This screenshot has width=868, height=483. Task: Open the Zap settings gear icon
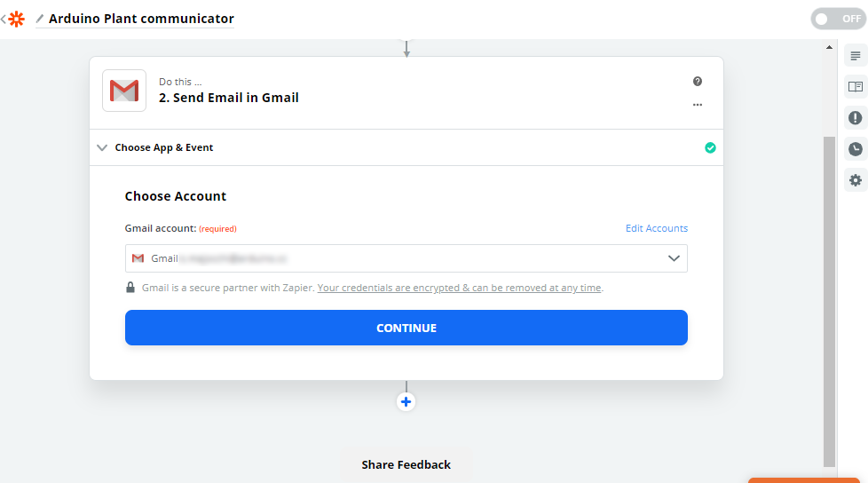856,180
